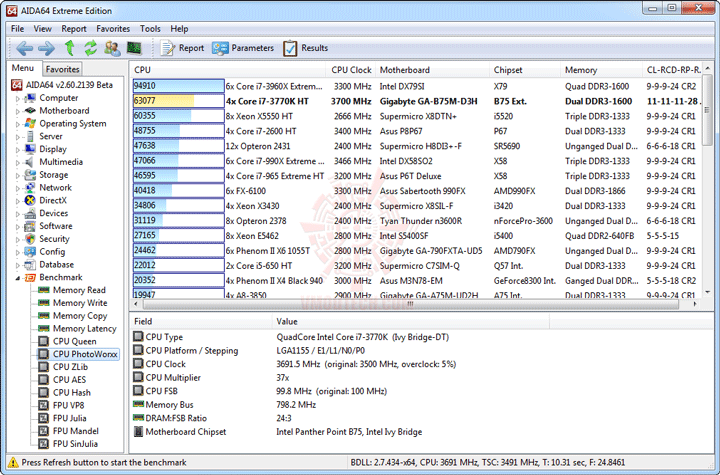
Task: Click Memory Latency benchmark icon
Action: coord(44,328)
